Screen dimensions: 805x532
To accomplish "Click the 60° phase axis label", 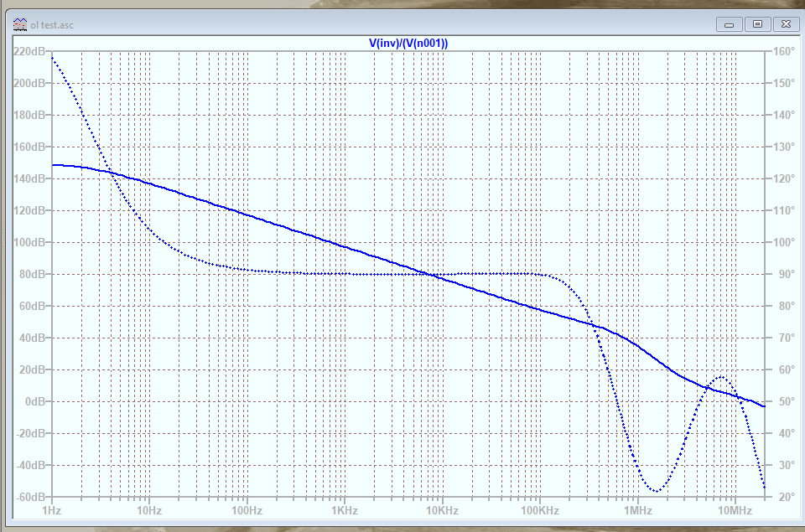I will click(x=787, y=369).
